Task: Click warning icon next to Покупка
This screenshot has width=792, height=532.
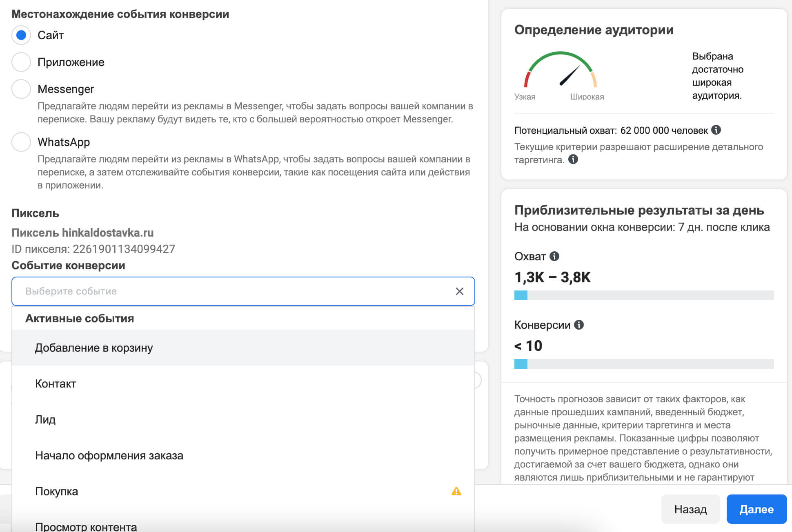Action: click(x=456, y=491)
